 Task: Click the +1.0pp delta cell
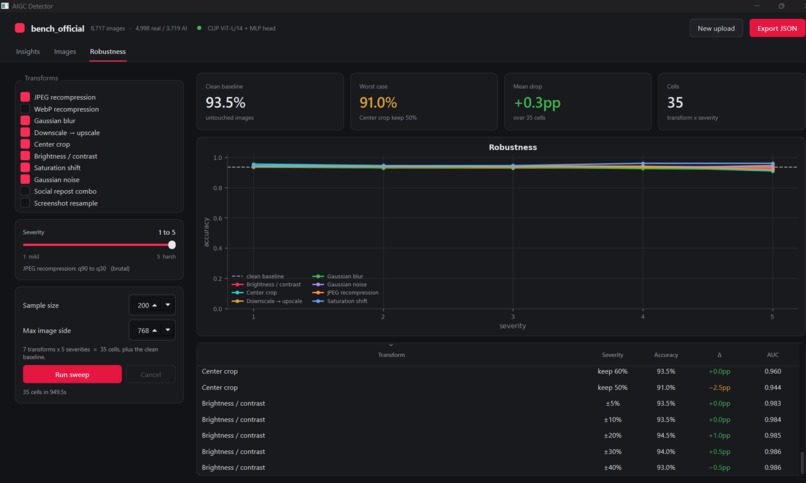pos(719,436)
